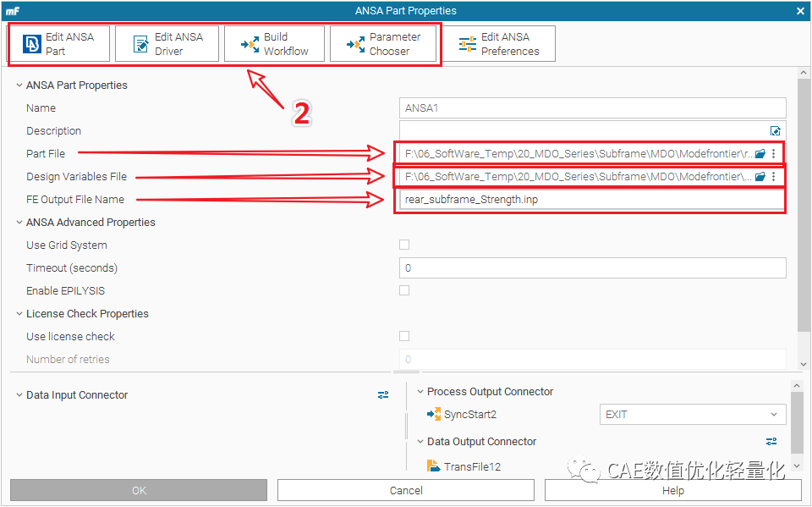Click the OK button
Image resolution: width=812 pixels, height=507 pixels.
[x=139, y=490]
